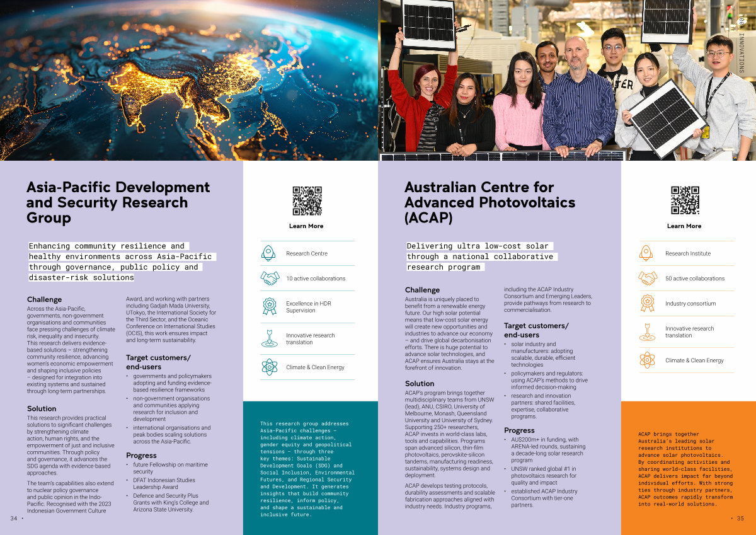Screen dimensions: 756x535
Task: Click the Asia-Pacific Development and Security heading
Action: (118, 202)
